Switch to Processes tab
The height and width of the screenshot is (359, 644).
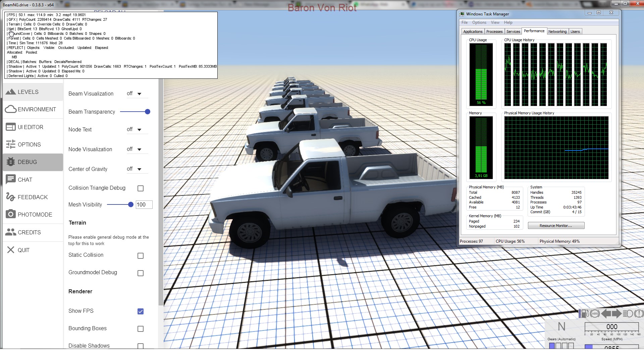[494, 32]
